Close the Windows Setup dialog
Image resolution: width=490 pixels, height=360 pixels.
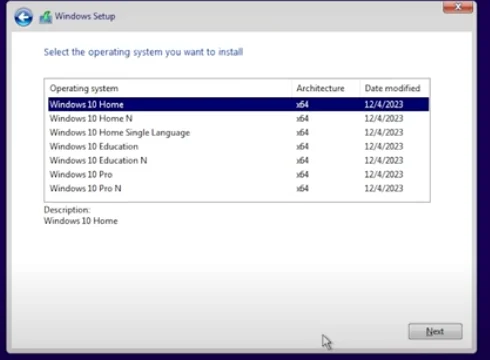coord(458,7)
